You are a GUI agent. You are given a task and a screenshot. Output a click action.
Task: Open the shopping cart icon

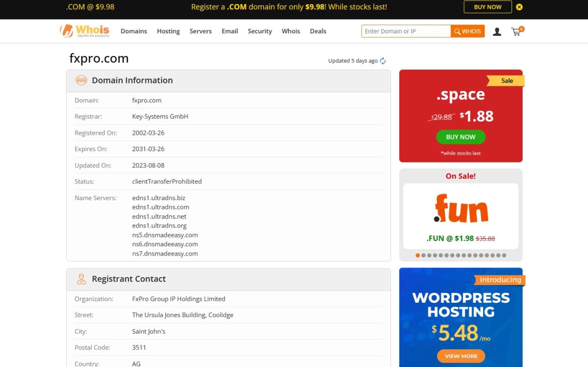click(516, 31)
